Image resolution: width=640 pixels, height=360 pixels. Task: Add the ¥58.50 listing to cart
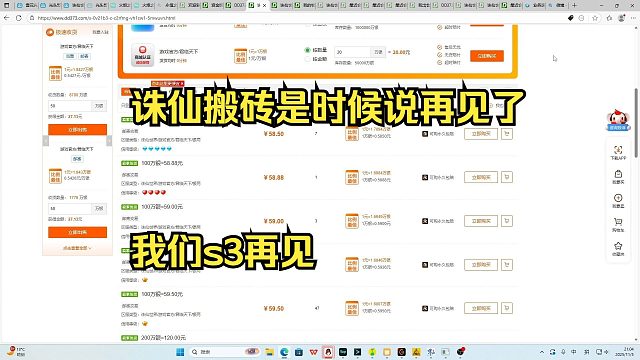(507, 133)
